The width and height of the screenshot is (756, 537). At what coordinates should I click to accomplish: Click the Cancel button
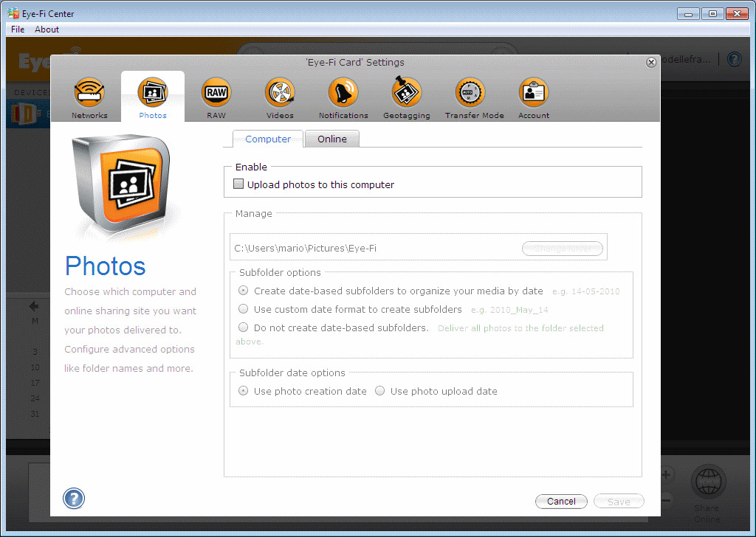(x=561, y=502)
